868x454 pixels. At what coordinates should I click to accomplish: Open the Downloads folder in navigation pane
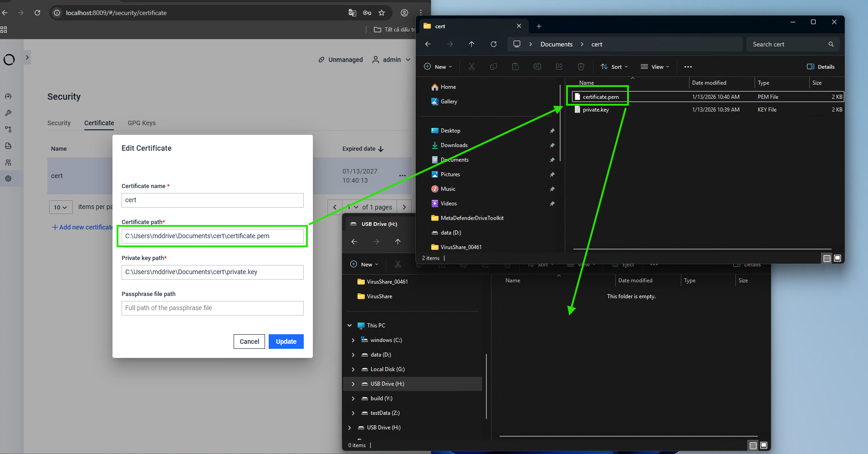454,145
